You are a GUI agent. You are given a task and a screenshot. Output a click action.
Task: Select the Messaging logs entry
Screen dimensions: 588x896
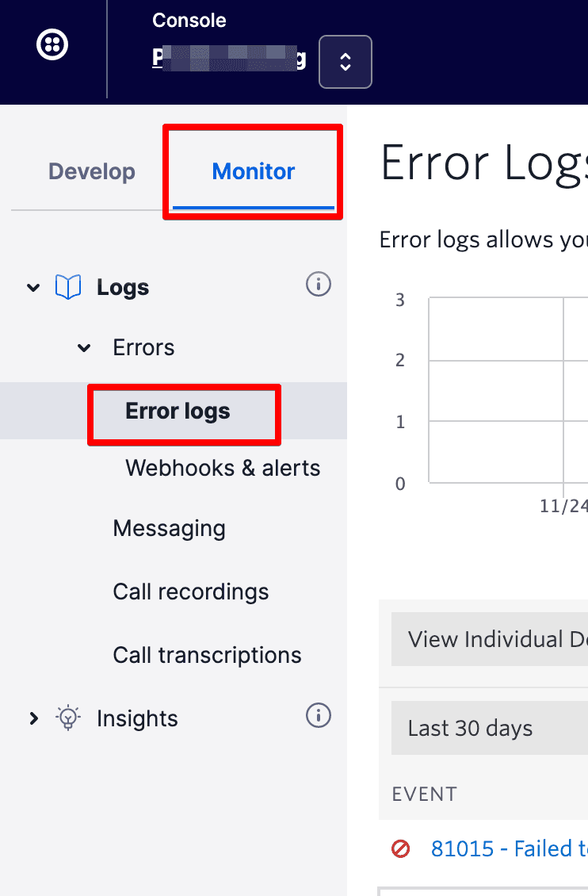click(x=169, y=528)
